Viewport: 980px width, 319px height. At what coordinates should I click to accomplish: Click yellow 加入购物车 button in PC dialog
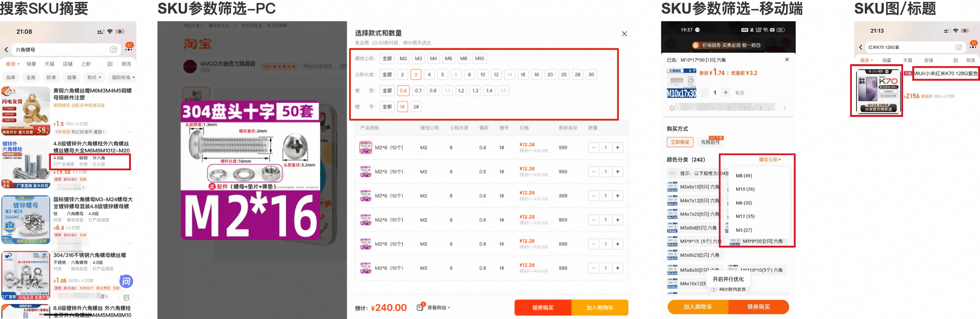(600, 308)
